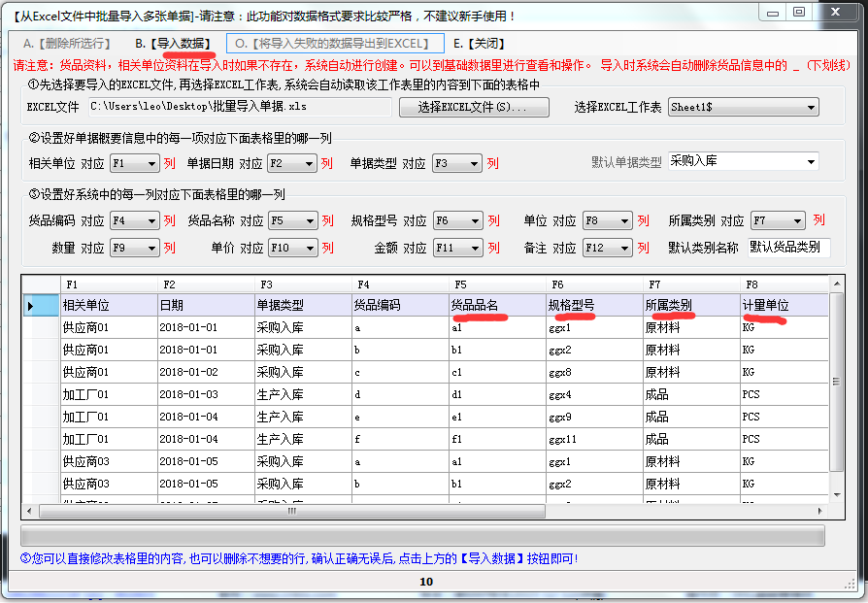The image size is (868, 603).
Task: Expand the 相关单位 column dropdown F1
Action: 150,164
